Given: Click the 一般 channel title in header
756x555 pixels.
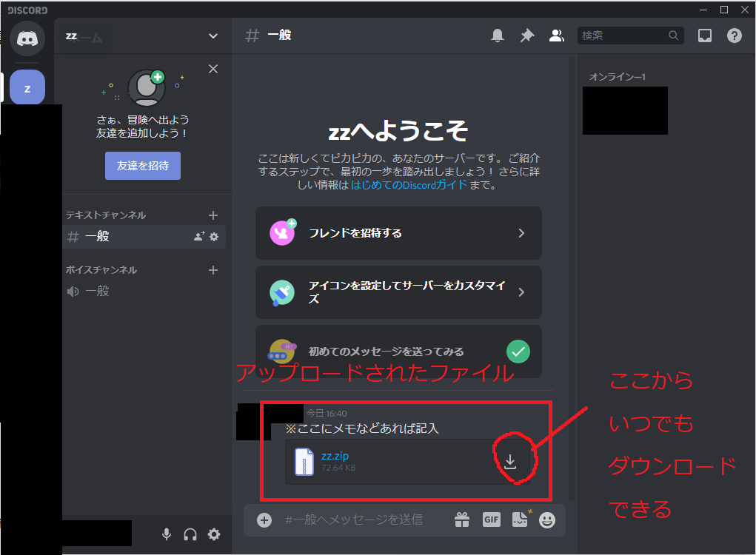Looking at the screenshot, I should click(x=280, y=36).
